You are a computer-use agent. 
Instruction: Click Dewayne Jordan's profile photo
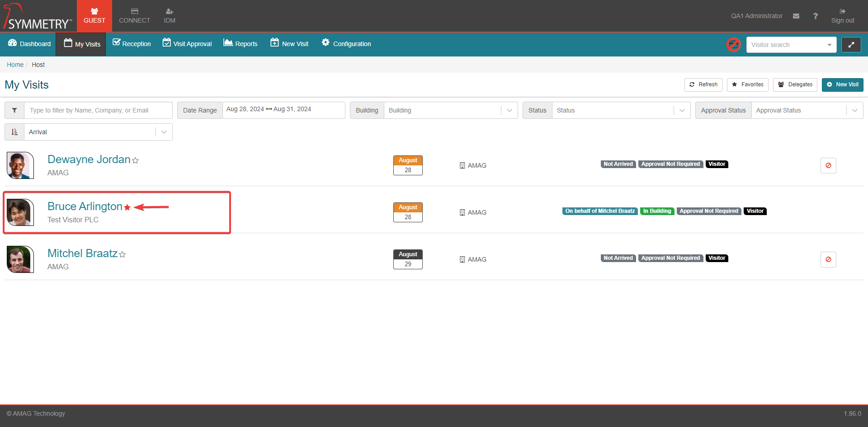(20, 165)
